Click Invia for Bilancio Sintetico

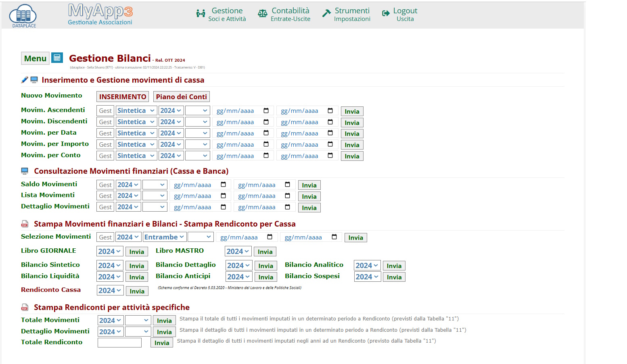(x=137, y=266)
